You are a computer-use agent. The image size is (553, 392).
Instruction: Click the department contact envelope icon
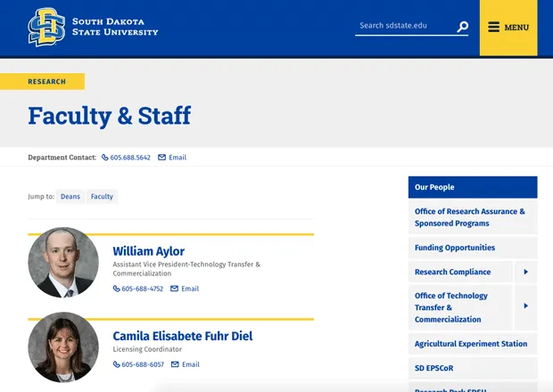click(x=161, y=157)
